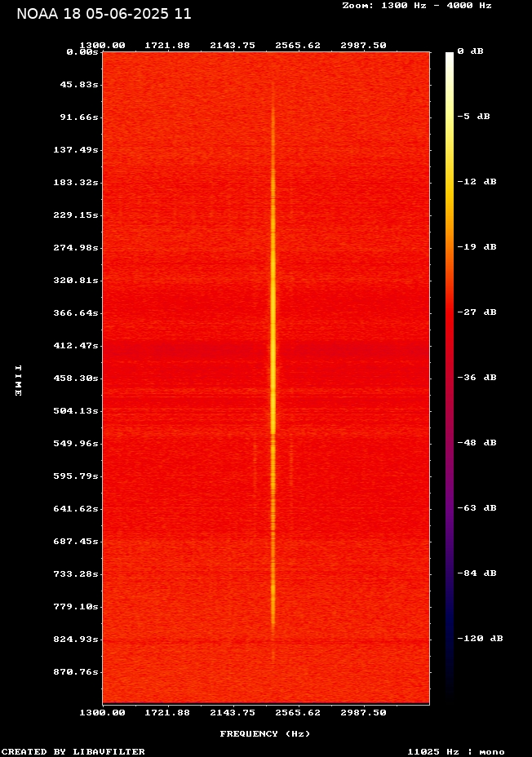Click the '11025 Hz : mono' footer text
Viewport: 532px width, 757px height.
coord(456,751)
